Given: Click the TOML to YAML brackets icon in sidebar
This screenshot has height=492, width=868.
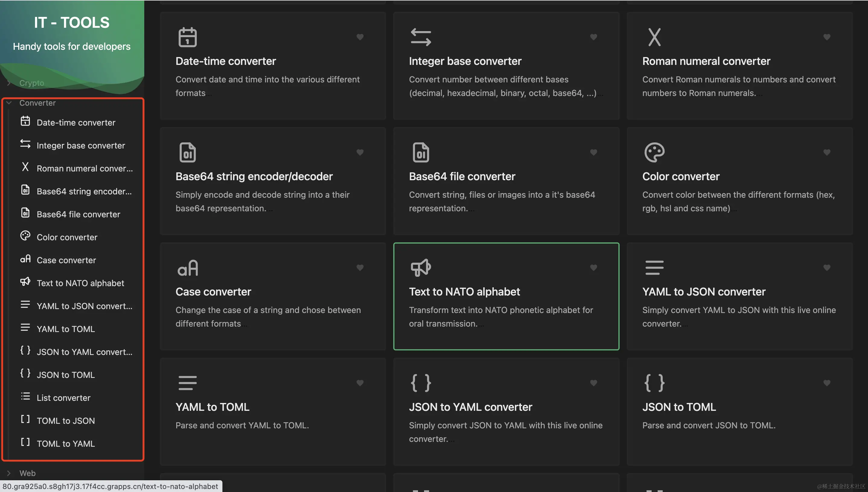Looking at the screenshot, I should point(25,442).
